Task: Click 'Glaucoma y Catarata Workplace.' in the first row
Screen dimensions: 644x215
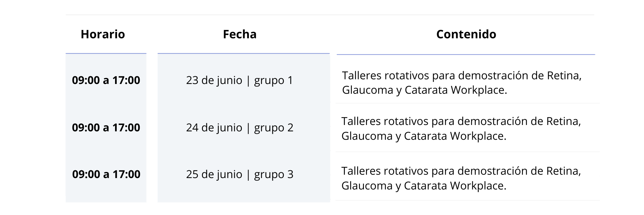Action: pyautogui.click(x=425, y=90)
